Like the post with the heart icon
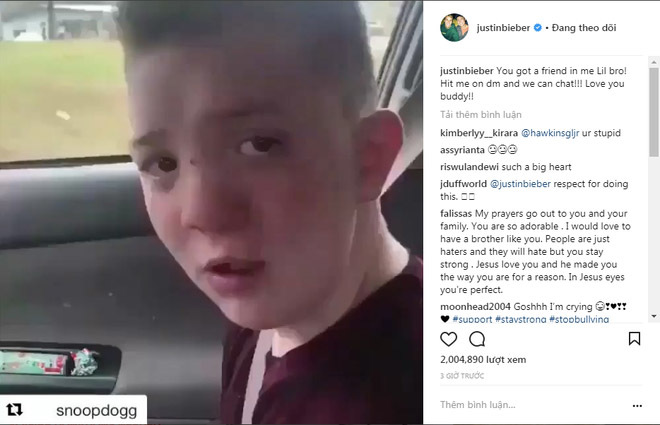The image size is (660, 425). [448, 339]
